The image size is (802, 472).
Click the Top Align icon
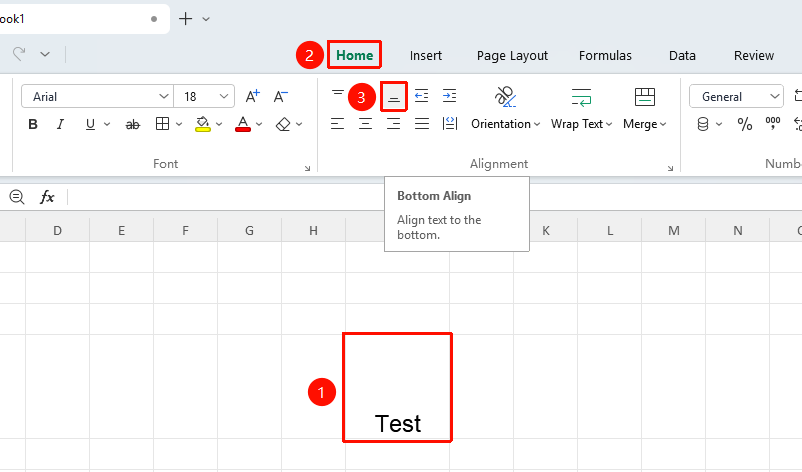[338, 95]
